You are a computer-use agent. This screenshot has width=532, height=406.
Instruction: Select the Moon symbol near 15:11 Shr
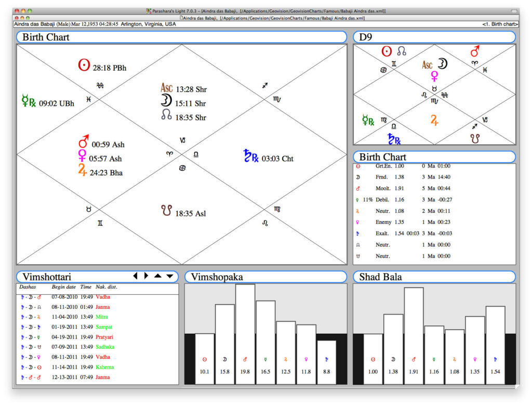tap(166, 101)
